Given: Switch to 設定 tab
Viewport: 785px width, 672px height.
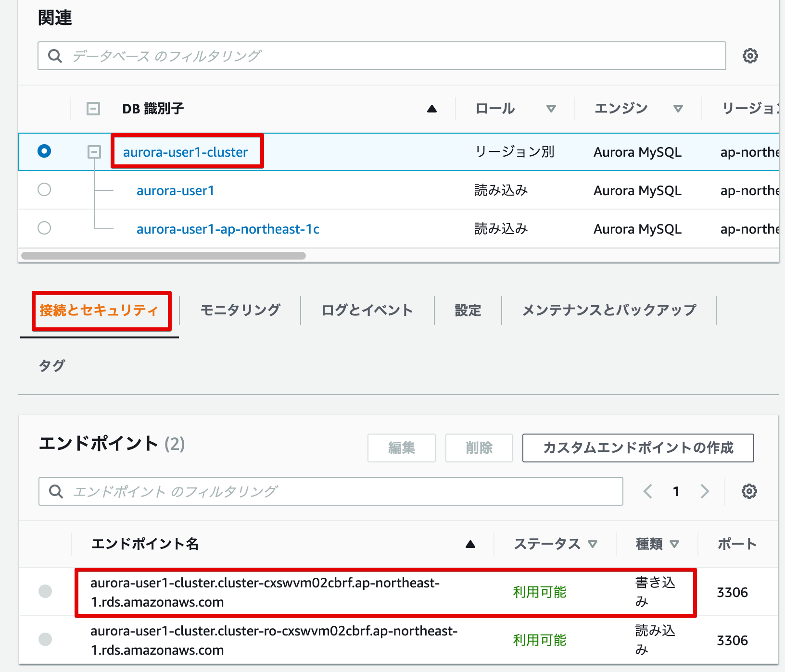Looking at the screenshot, I should point(468,311).
